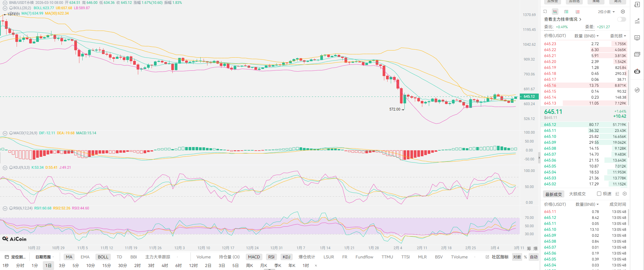
Task: Click the 定位到... button
Action: 15,257
